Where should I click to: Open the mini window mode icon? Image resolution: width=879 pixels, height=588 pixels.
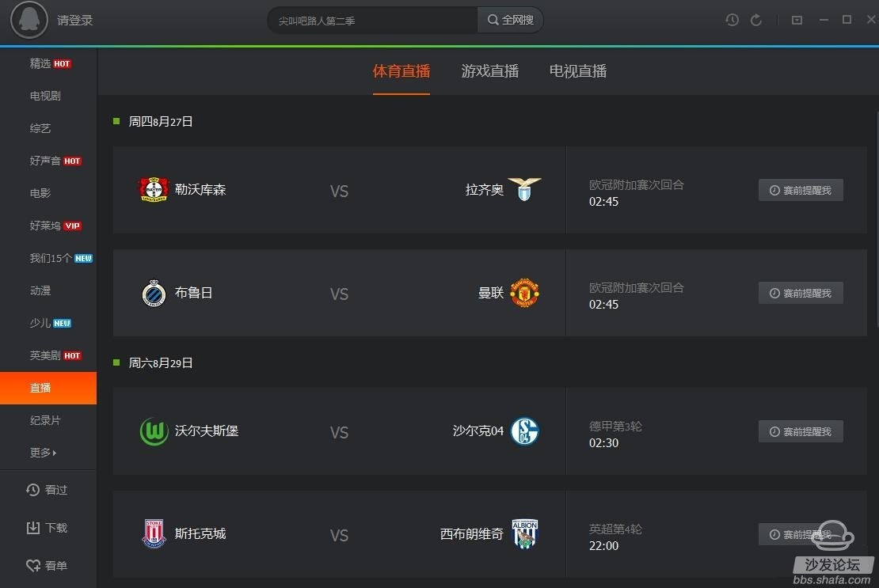click(x=797, y=20)
